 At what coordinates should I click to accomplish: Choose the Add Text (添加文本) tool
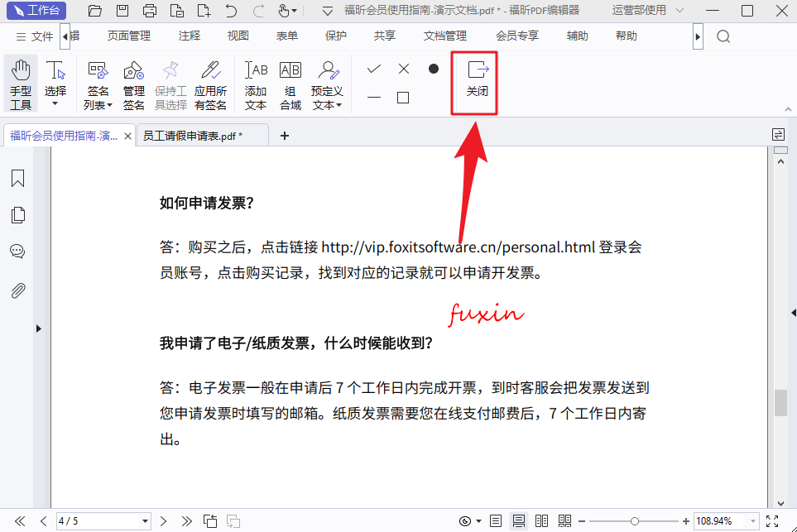click(x=256, y=84)
